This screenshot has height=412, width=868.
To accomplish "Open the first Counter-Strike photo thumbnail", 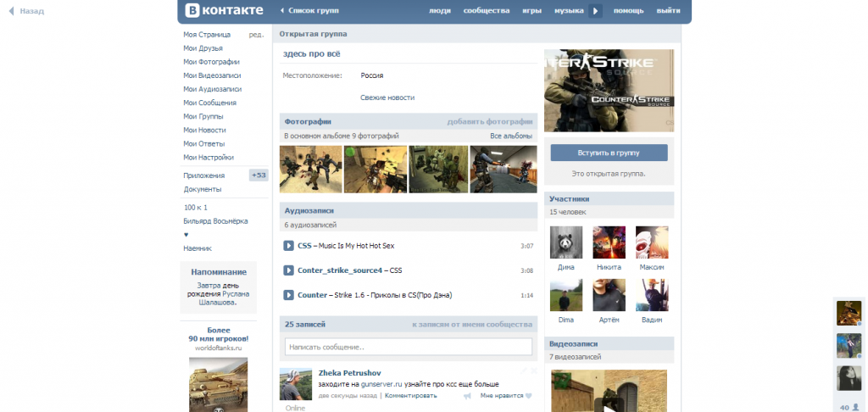I will [x=311, y=170].
